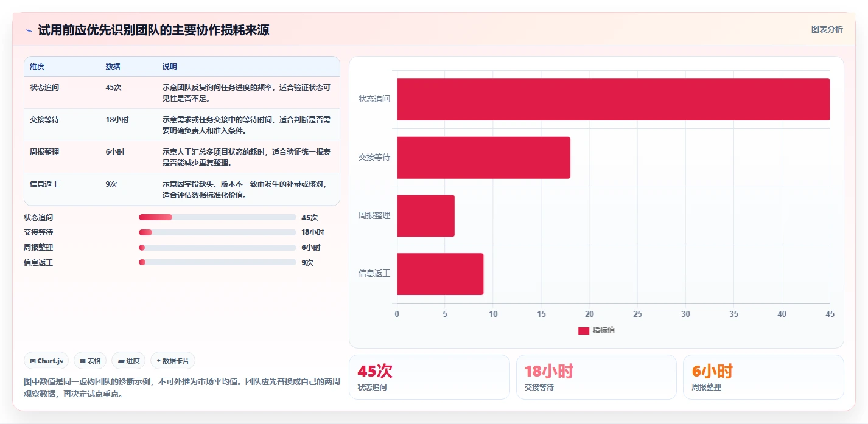Open the 图表分析 label at top right
Screen dimensions: 868x424
(827, 29)
